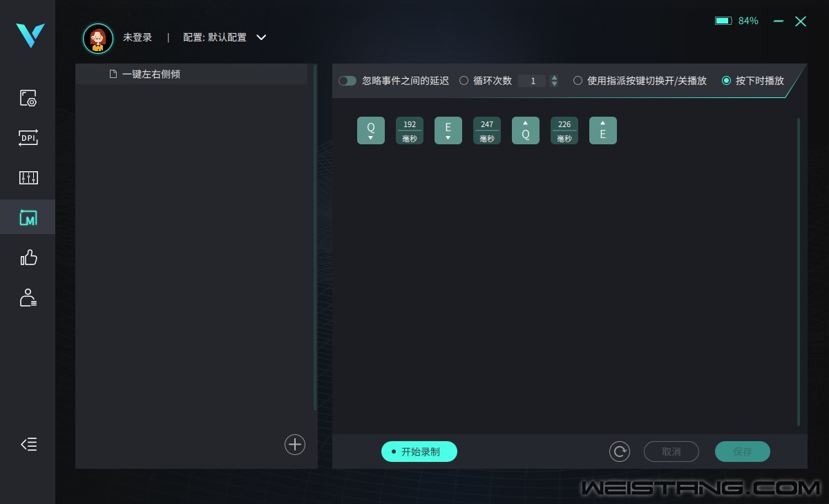Collapse the sidebar with the arrow-lines icon

pos(28,445)
